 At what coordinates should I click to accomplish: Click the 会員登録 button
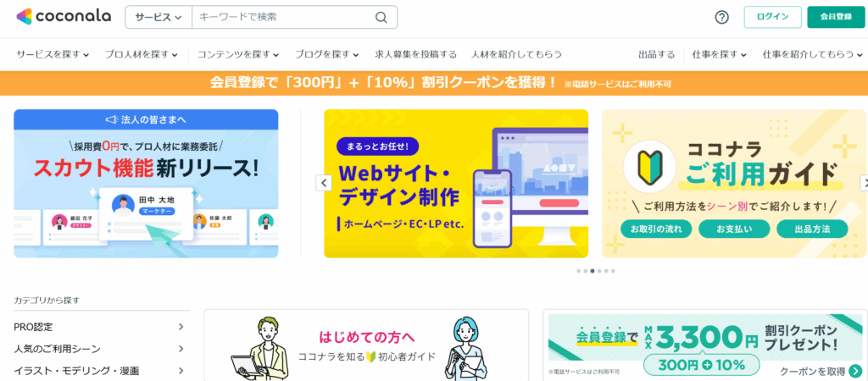(836, 17)
